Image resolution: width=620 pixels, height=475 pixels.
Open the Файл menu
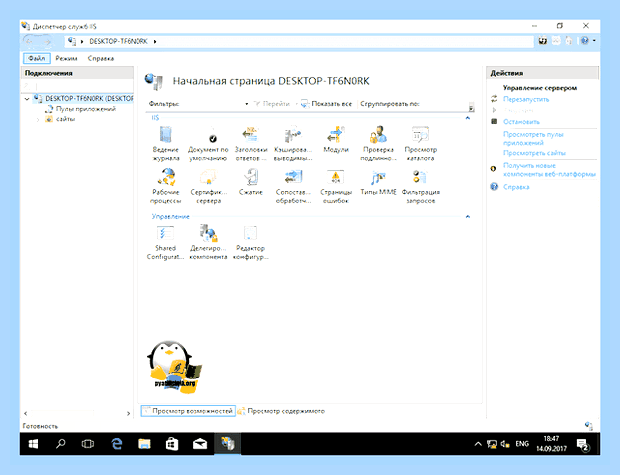[x=37, y=58]
